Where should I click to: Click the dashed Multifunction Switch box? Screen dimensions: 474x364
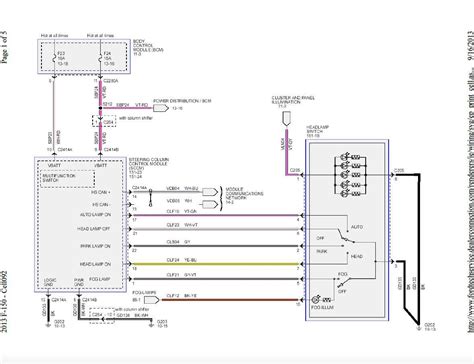point(68,179)
